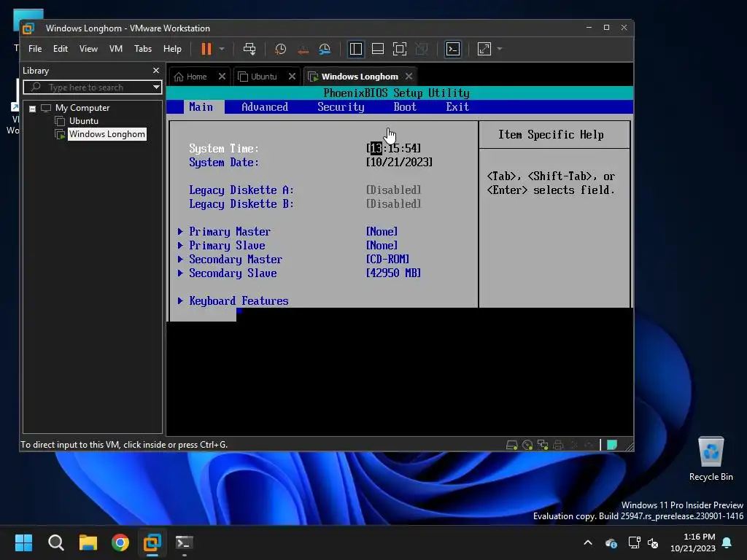The image size is (747, 560).
Task: Expand the Primary Slave submenu
Action: [222, 246]
